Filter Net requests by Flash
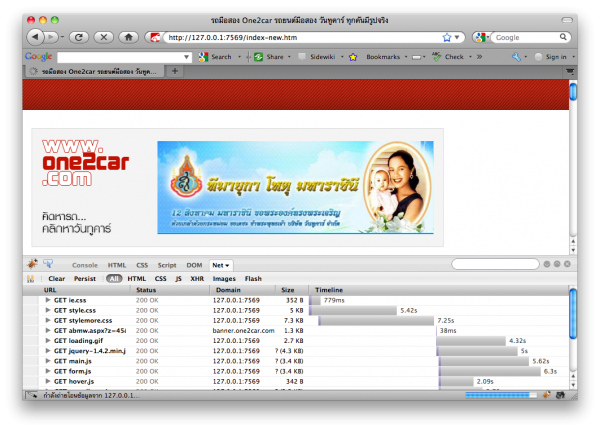600x431 pixels. click(x=253, y=279)
